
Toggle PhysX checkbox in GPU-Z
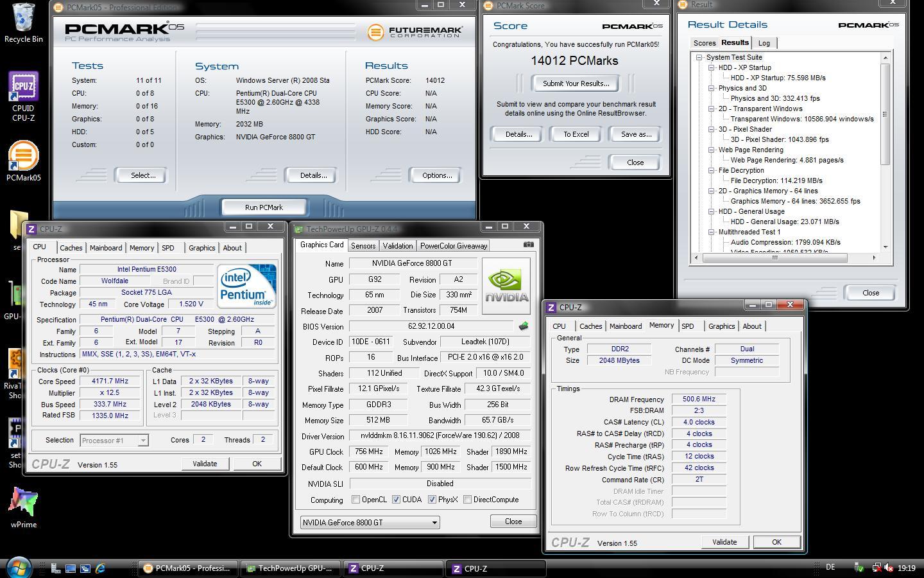(432, 500)
